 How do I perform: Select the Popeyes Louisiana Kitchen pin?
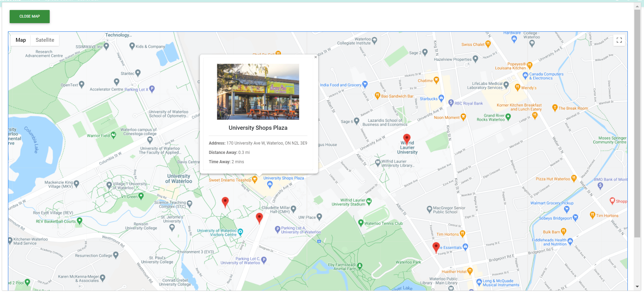point(529,65)
